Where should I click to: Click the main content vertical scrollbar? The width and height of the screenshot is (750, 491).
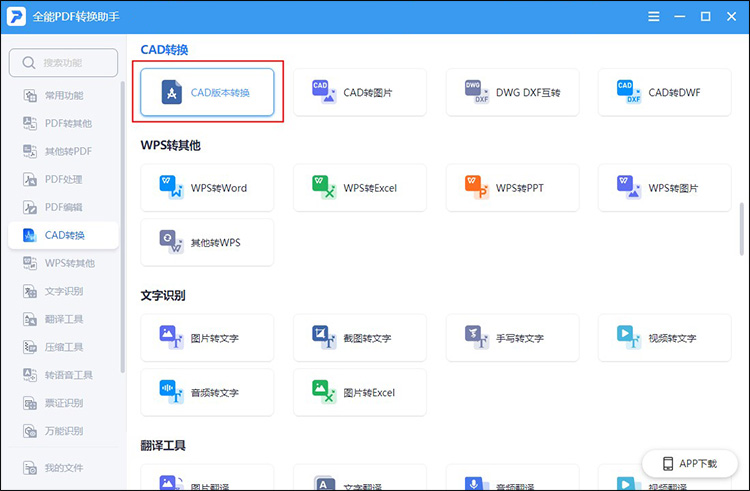pos(742,229)
